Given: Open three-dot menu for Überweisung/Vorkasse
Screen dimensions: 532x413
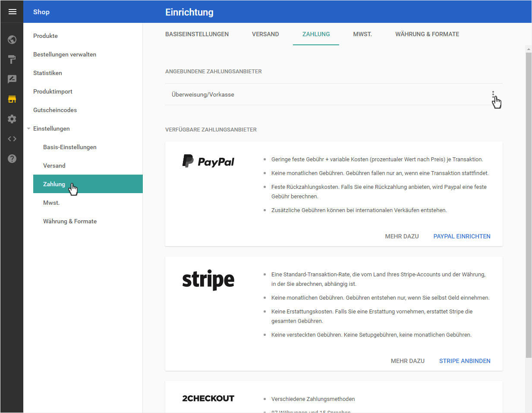Looking at the screenshot, I should pyautogui.click(x=493, y=94).
